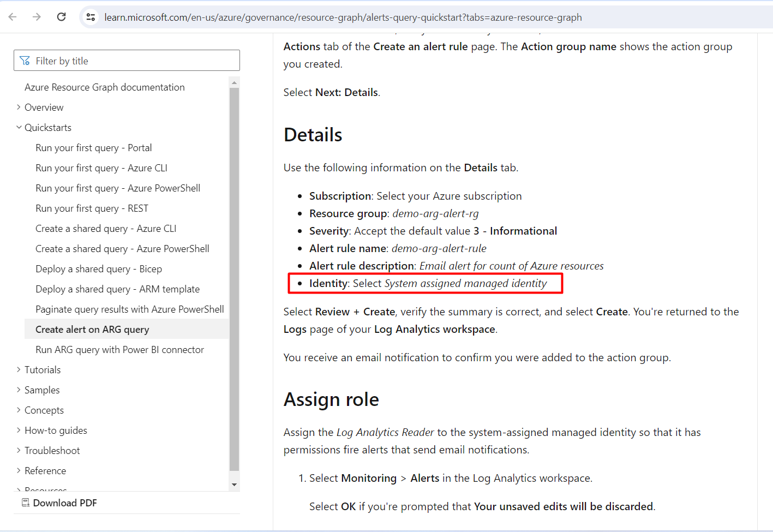Click the filter funnel icon

click(25, 61)
